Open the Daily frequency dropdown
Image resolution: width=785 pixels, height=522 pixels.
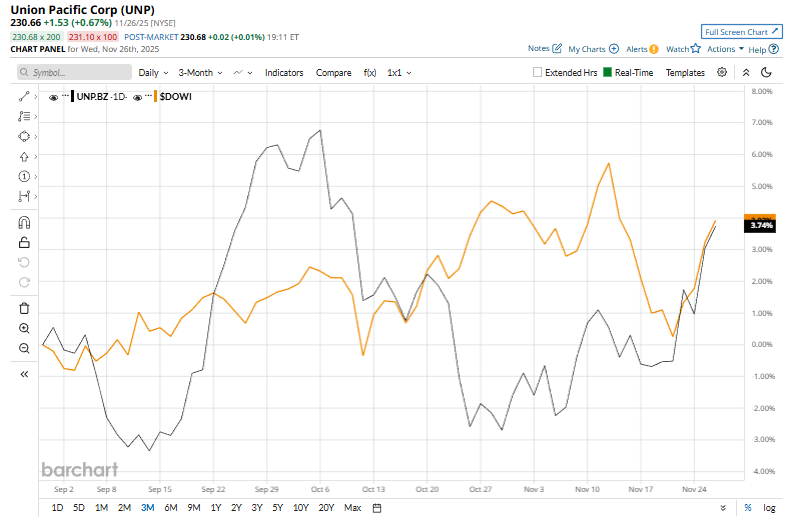153,73
